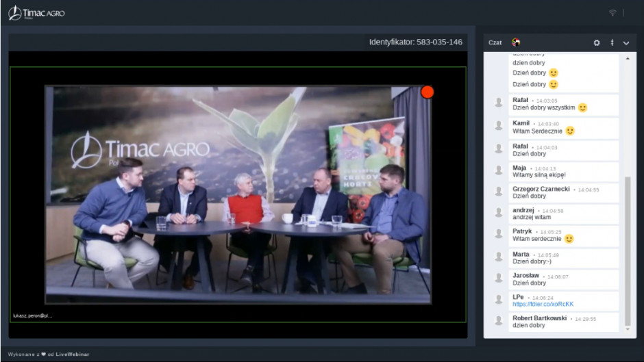The height and width of the screenshot is (362, 644).
Task: Click Robert Bartkowski's avatar icon
Action: (499, 320)
